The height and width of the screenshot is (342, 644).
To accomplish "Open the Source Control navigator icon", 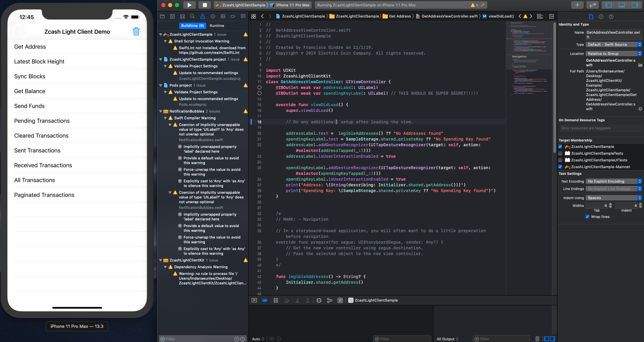I will click(x=172, y=16).
